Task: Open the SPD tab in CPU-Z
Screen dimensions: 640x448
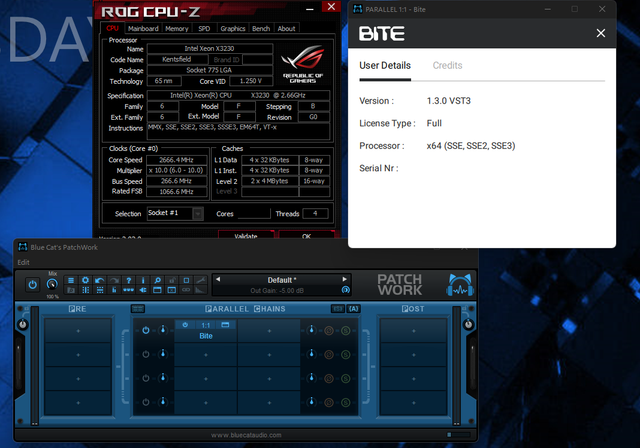Action: [x=204, y=29]
